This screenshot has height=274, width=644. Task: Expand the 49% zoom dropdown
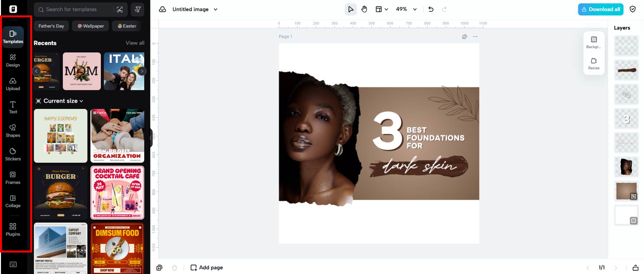(x=415, y=9)
